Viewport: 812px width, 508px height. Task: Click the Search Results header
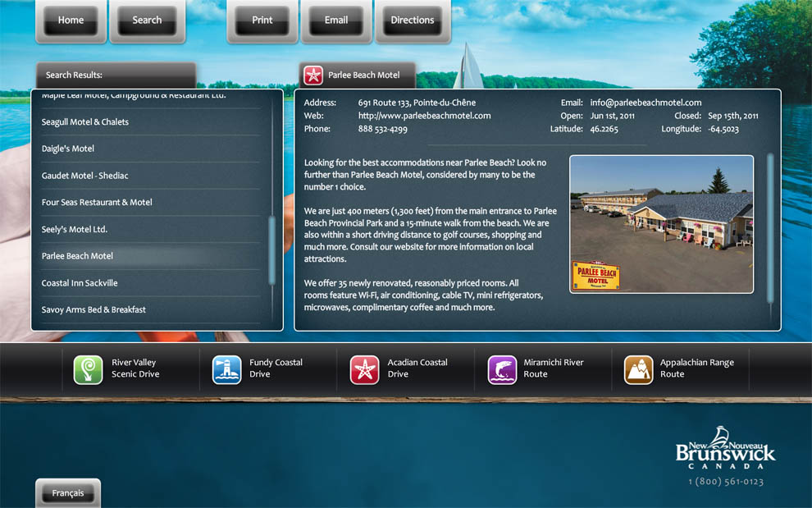[x=116, y=76]
